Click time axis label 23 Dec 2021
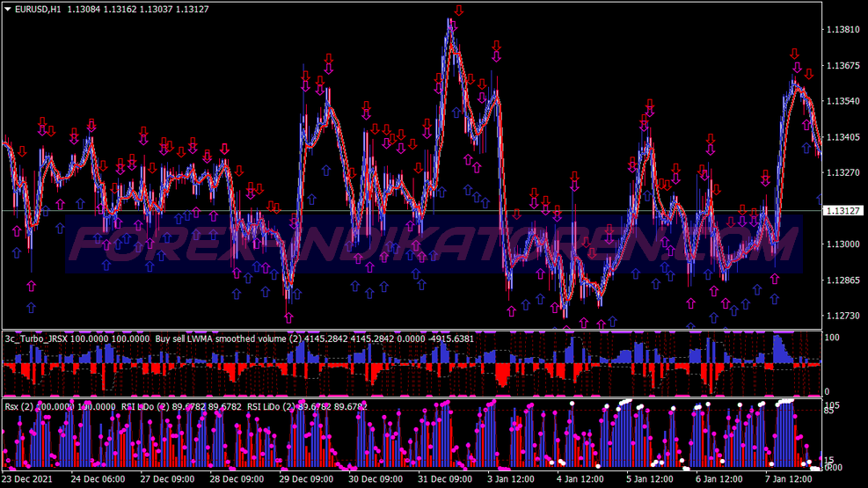Image resolution: width=868 pixels, height=488 pixels. point(27,478)
